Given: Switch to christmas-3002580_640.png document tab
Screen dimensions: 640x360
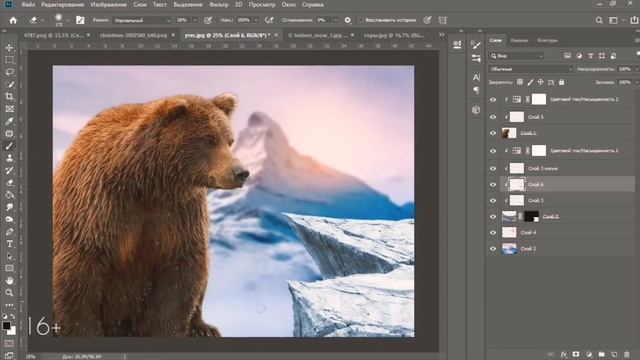Looking at the screenshot, I should (134, 36).
